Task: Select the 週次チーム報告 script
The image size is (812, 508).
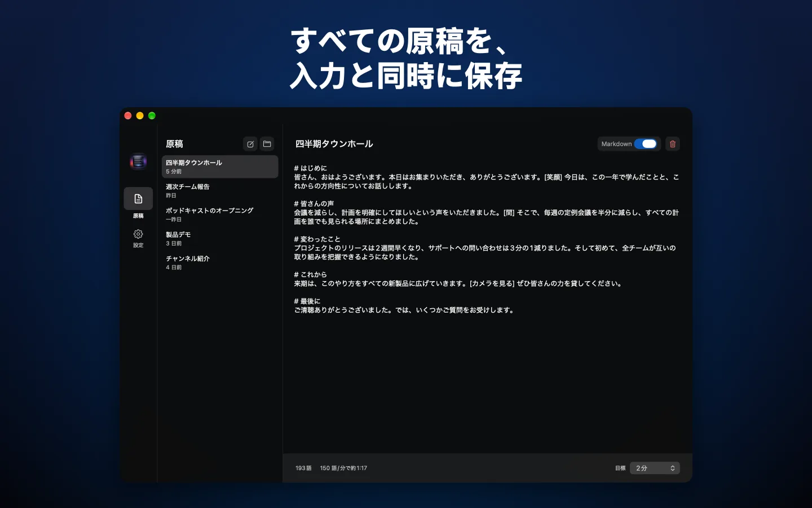Action: [220, 191]
